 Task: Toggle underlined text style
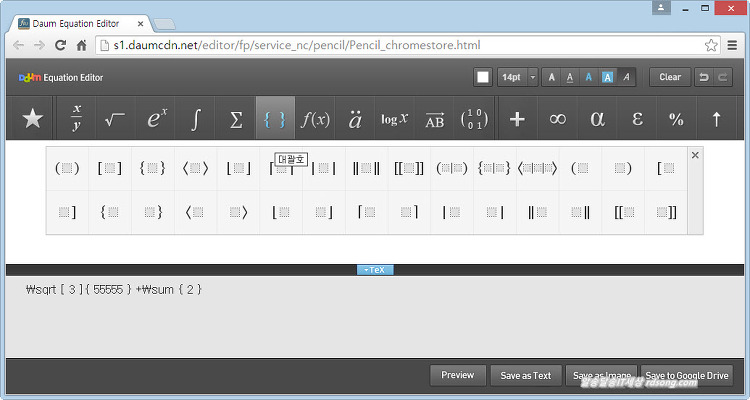[570, 77]
